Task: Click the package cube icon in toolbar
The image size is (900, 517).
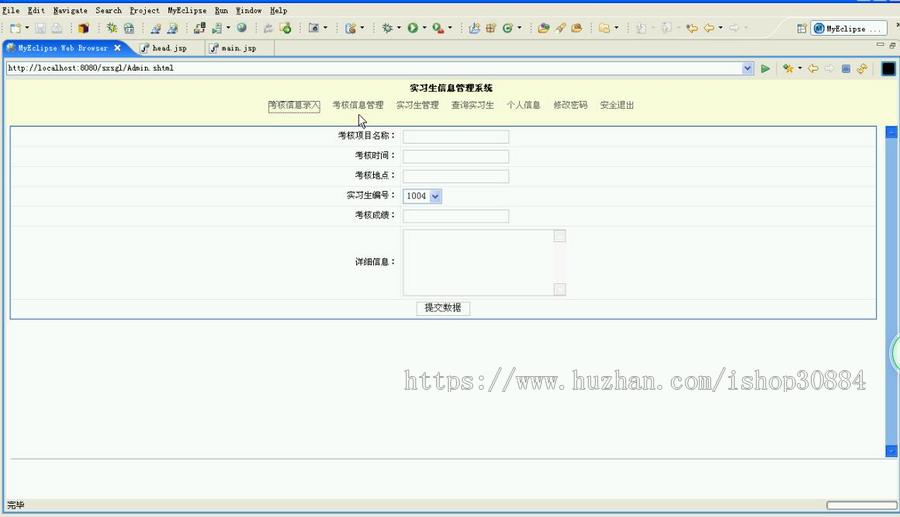Action: coord(83,28)
